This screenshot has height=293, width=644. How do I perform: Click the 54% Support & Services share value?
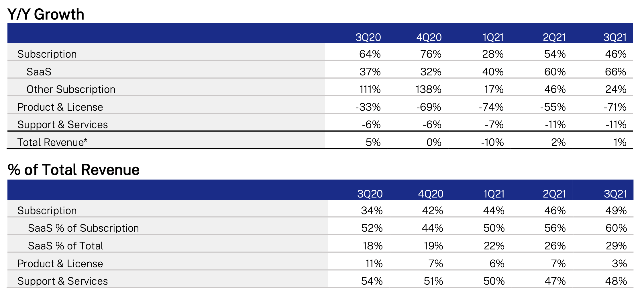(372, 281)
